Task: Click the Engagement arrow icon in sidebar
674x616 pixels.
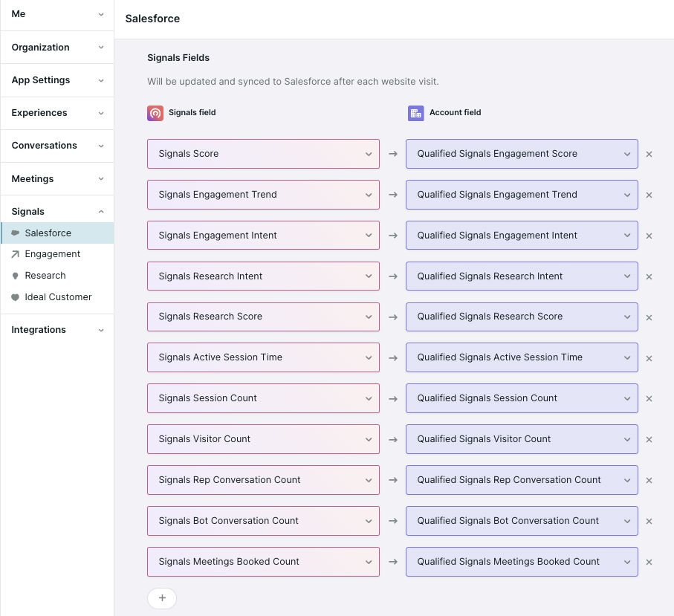Action: (x=15, y=254)
